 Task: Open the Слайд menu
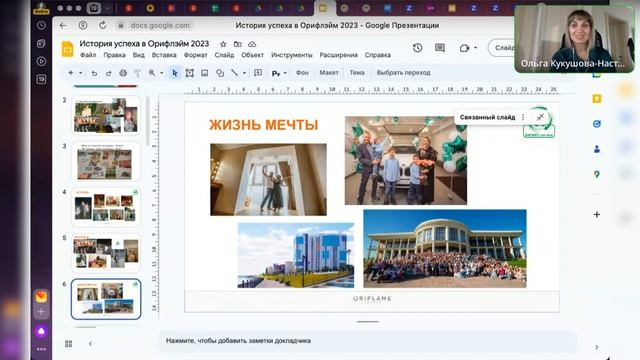(x=224, y=55)
